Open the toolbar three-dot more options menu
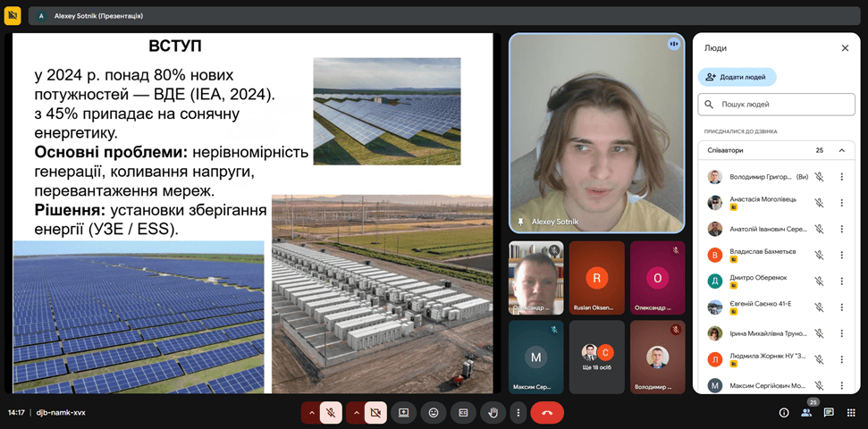This screenshot has width=868, height=429. 518,412
